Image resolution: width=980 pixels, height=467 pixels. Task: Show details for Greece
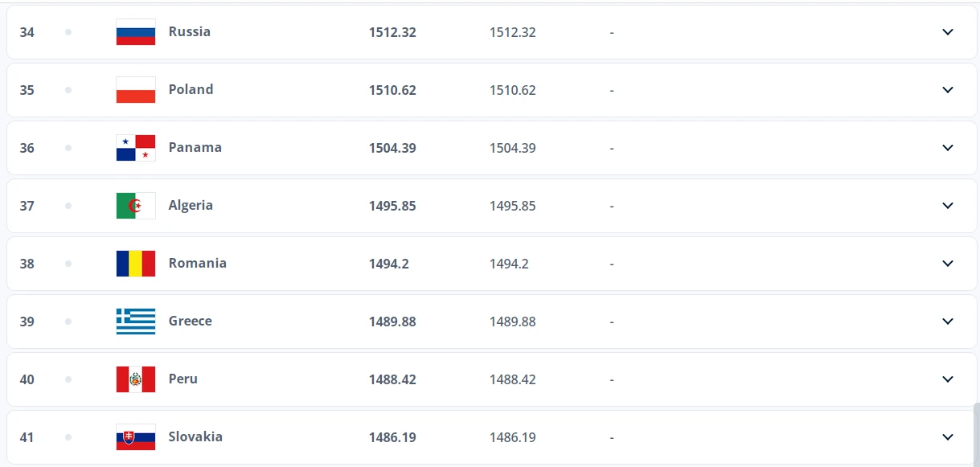pos(948,322)
